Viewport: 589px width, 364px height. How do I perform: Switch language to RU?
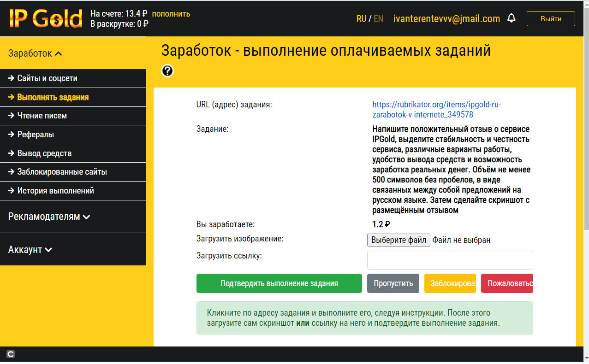[x=361, y=19]
